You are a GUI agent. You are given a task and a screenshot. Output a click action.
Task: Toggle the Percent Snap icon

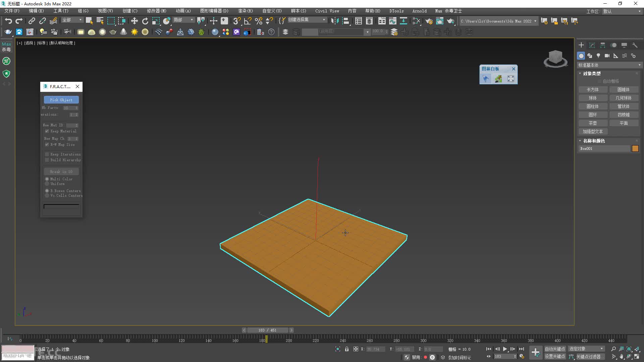(x=258, y=21)
